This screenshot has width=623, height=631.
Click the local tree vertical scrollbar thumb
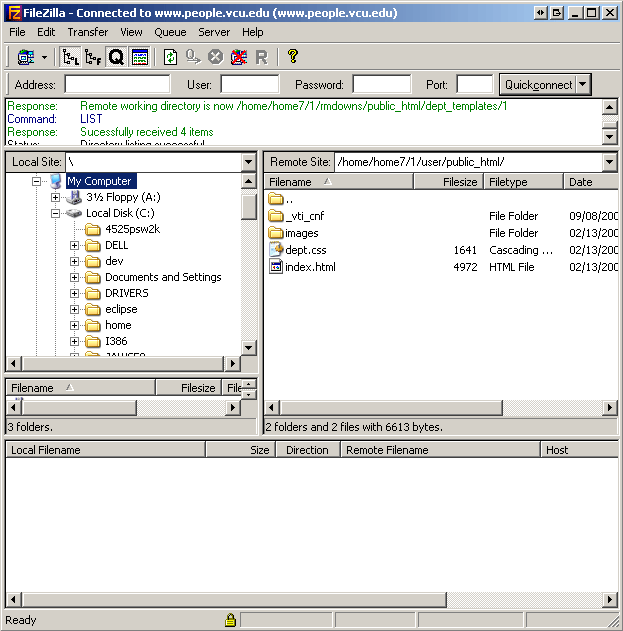pyautogui.click(x=249, y=207)
